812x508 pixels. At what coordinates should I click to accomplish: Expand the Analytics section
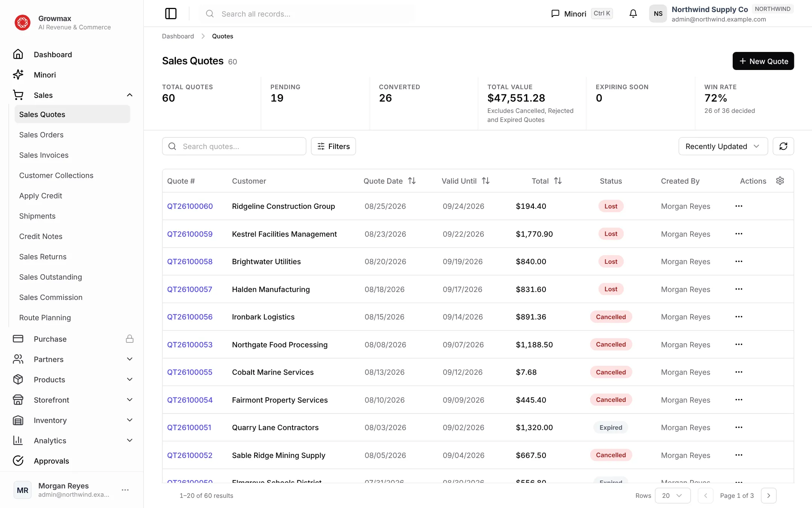point(130,440)
